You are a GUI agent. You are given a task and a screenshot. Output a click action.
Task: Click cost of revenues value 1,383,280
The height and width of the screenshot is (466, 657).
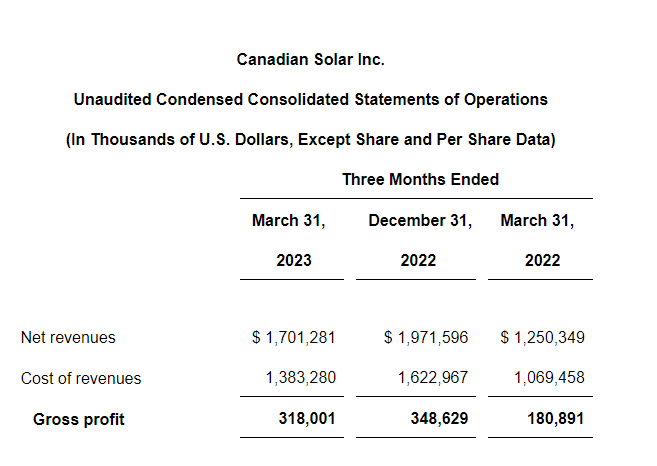pos(300,378)
